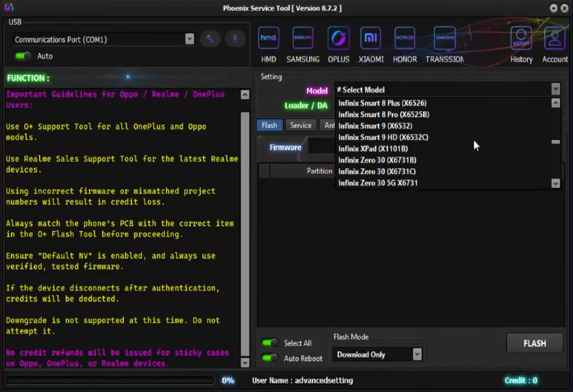Collapse the Select Model dropdown arrow
This screenshot has height=392, width=573.
coord(556,89)
